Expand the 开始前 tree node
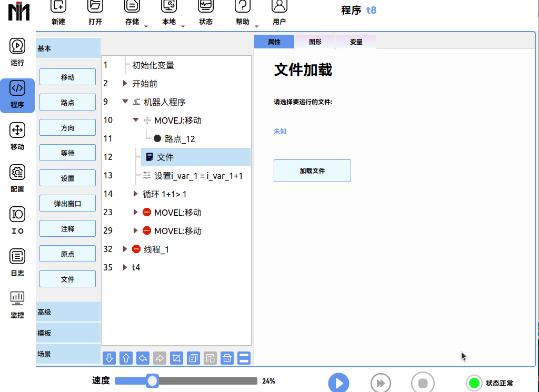The width and height of the screenshot is (539, 392). [125, 84]
